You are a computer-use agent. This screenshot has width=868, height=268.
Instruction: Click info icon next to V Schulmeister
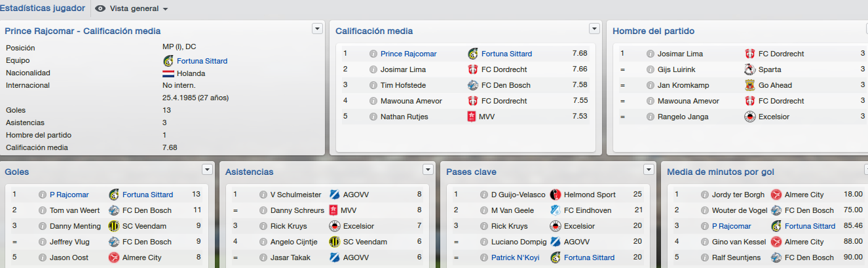[x=263, y=195]
